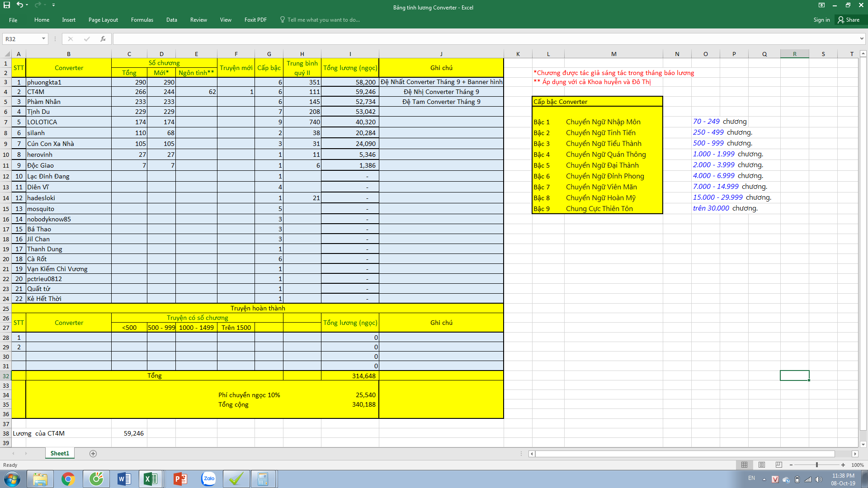This screenshot has height=488, width=868.
Task: Select the Sheet1 worksheet tab
Action: (60, 454)
